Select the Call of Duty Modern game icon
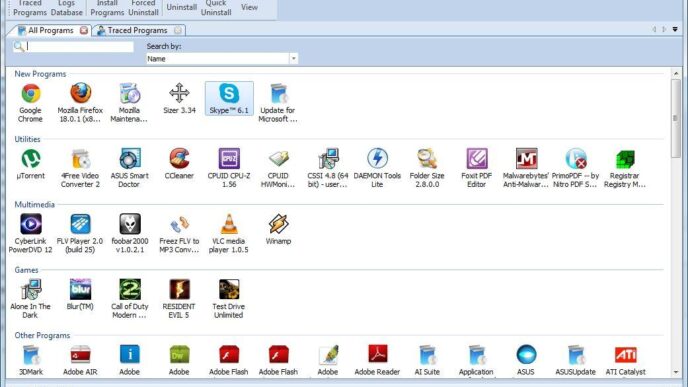 click(x=129, y=290)
